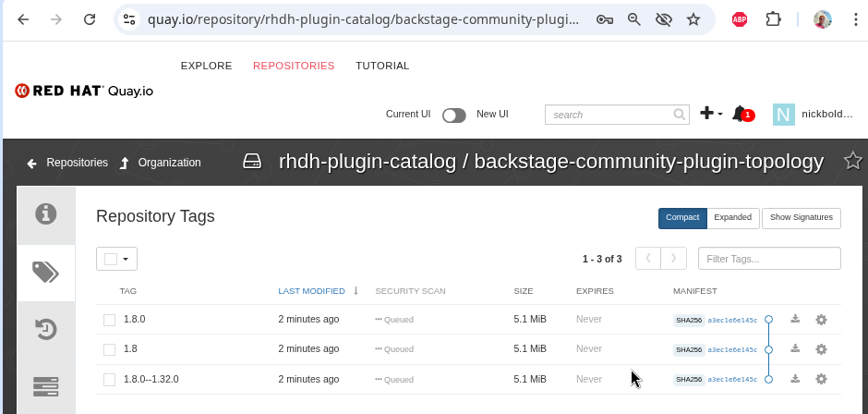Screen dimensions: 868x414
Task: Toggle Current UI / New UI switch
Action: coord(453,116)
